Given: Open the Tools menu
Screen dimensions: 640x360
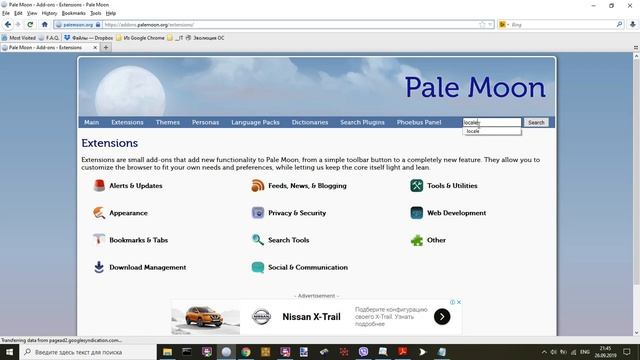Looking at the screenshot, I should [x=96, y=13].
